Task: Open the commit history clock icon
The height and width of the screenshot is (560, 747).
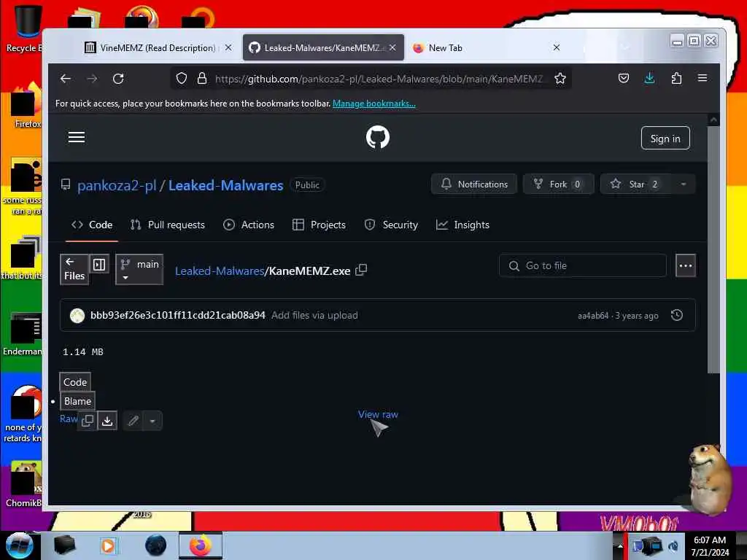Action: tap(677, 315)
